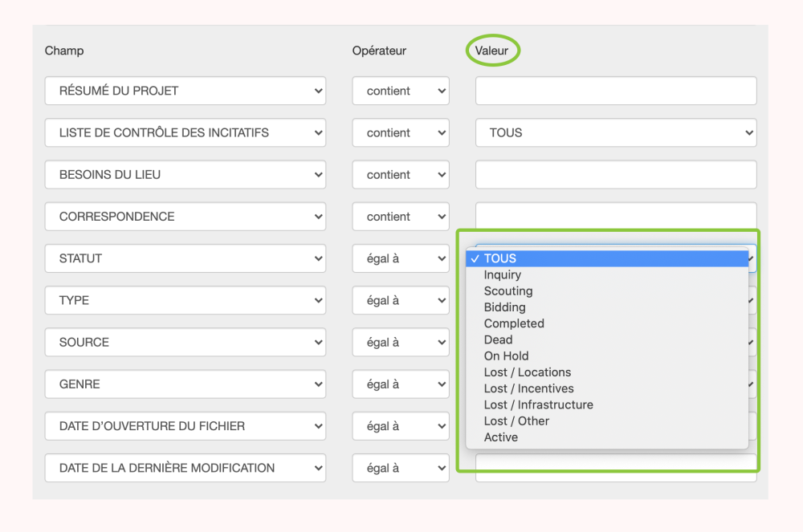Choose Dead from the dropdown list

(x=499, y=339)
